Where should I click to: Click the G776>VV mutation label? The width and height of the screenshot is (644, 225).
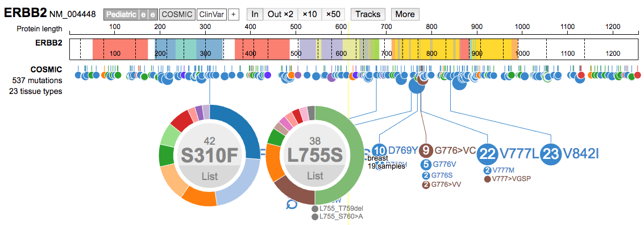(x=446, y=185)
